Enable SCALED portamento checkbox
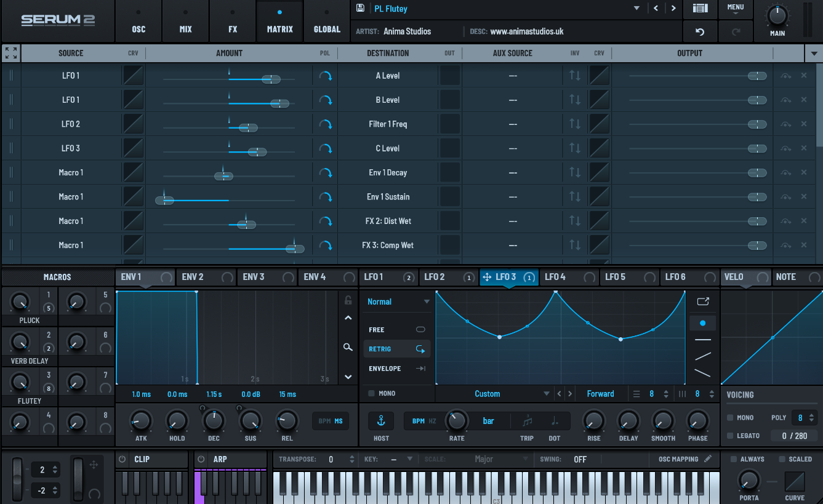Viewport: 823px width, 504px height. [x=782, y=459]
